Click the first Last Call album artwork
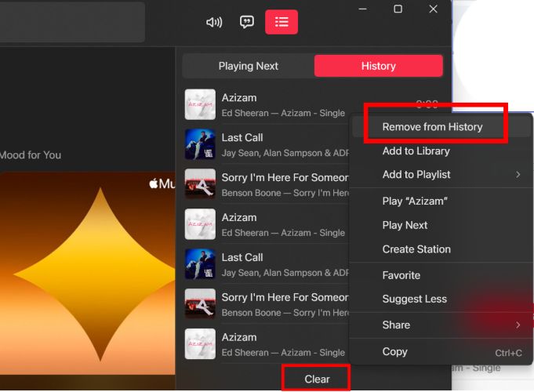The width and height of the screenshot is (534, 392). point(200,144)
